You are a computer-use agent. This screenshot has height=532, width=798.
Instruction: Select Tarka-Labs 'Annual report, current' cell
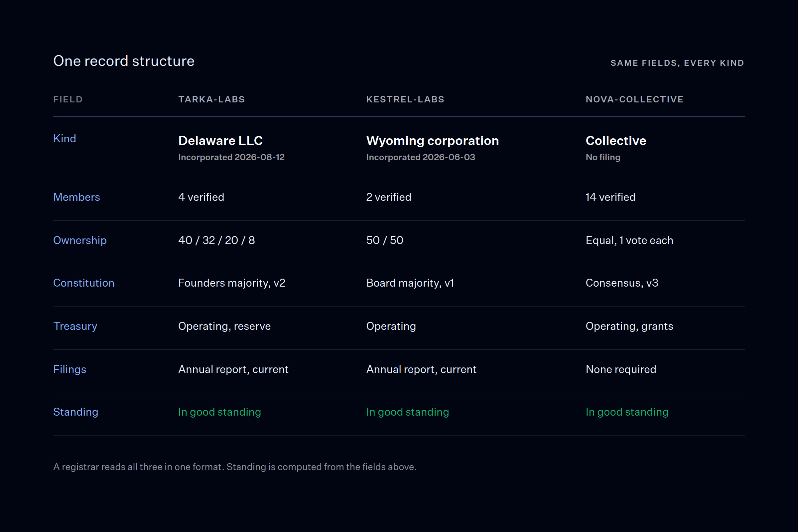point(233,369)
